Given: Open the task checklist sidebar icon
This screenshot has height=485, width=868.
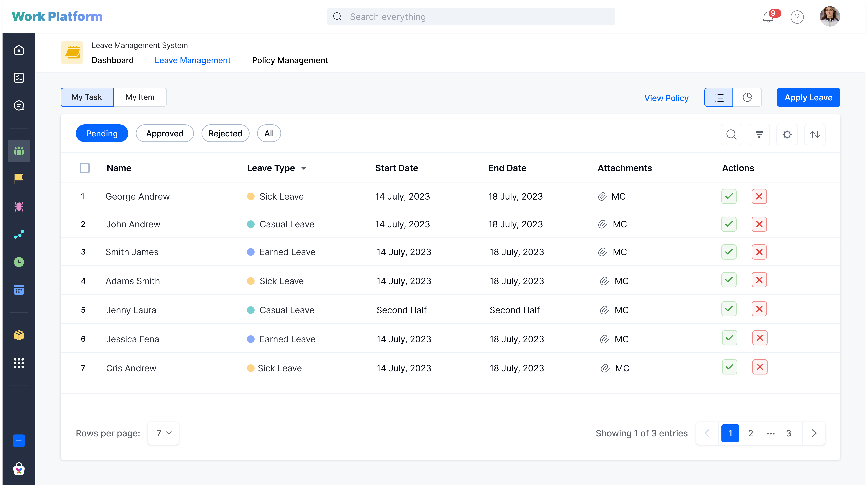Looking at the screenshot, I should (x=19, y=78).
